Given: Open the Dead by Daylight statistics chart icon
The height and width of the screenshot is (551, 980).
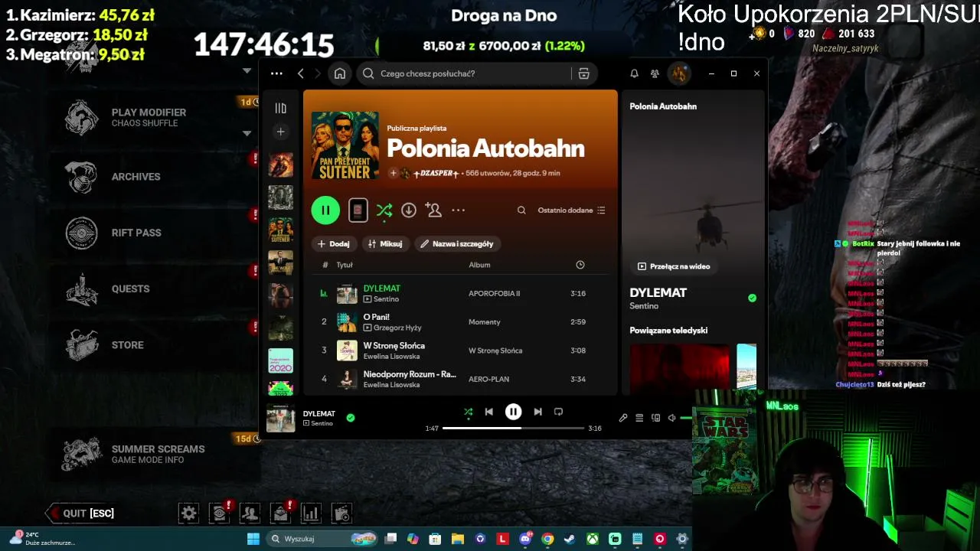Looking at the screenshot, I should (x=311, y=513).
